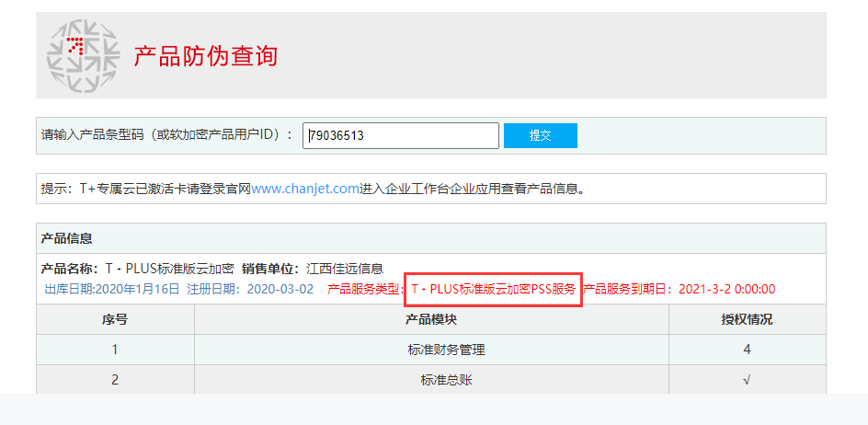Select the 序号 column header
The width and height of the screenshot is (868, 425).
point(115,320)
